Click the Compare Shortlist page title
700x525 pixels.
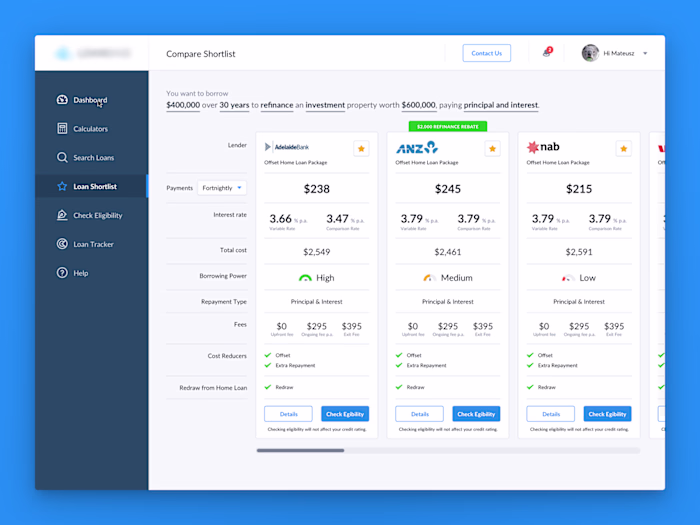click(200, 54)
